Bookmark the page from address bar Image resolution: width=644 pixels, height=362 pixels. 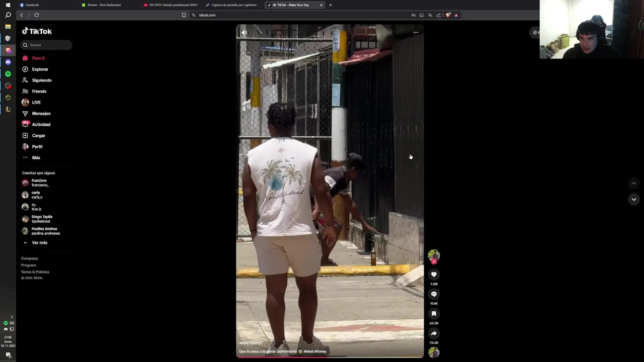point(184,15)
